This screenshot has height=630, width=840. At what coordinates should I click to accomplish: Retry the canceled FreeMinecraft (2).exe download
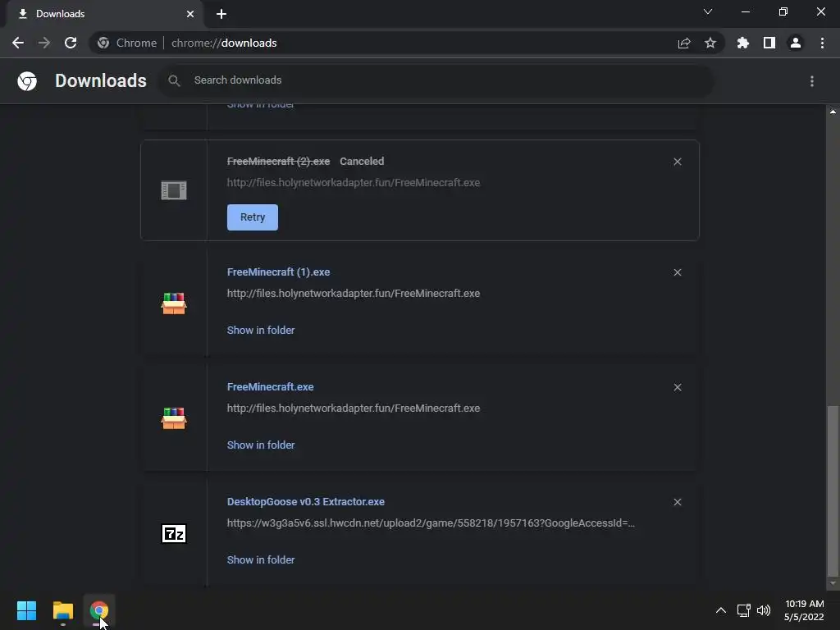point(253,217)
